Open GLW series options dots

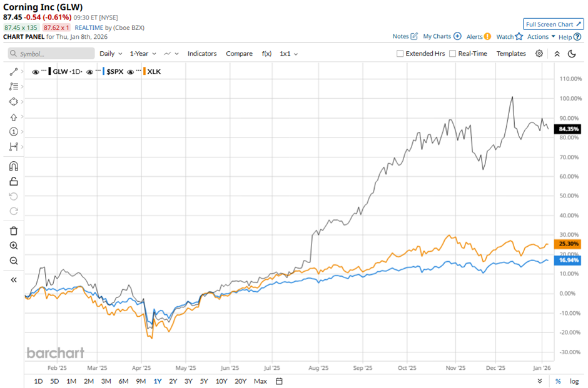(44, 71)
